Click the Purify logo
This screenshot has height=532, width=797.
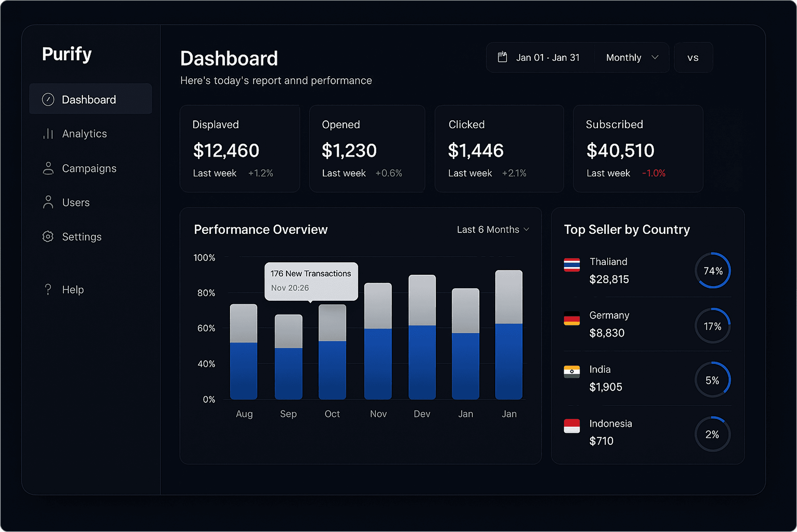[x=67, y=54]
